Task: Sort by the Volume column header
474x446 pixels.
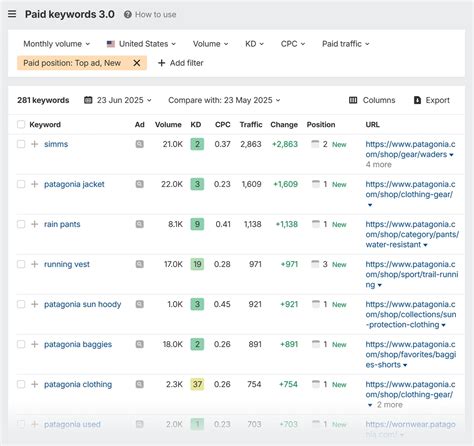Action: 168,125
